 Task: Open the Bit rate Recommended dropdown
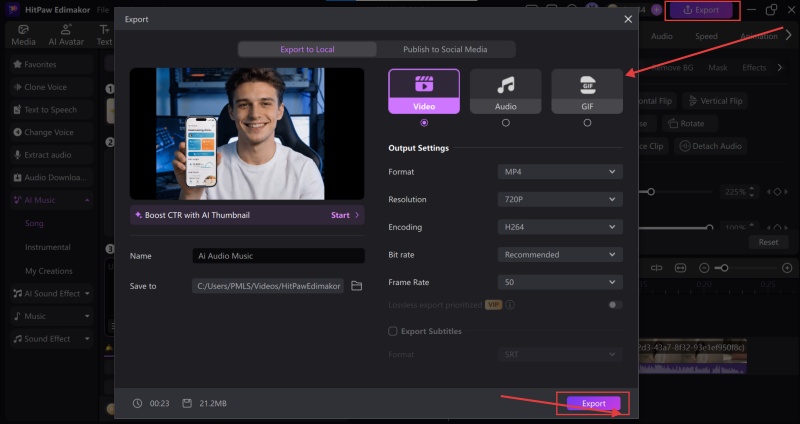(560, 255)
